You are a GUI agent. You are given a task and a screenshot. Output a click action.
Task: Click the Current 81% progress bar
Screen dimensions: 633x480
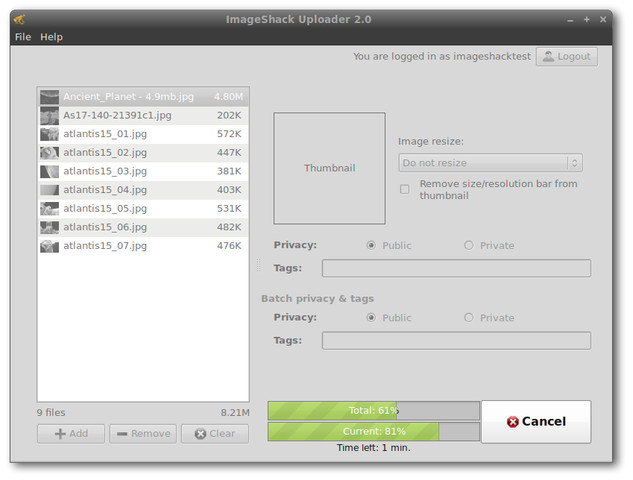(373, 432)
